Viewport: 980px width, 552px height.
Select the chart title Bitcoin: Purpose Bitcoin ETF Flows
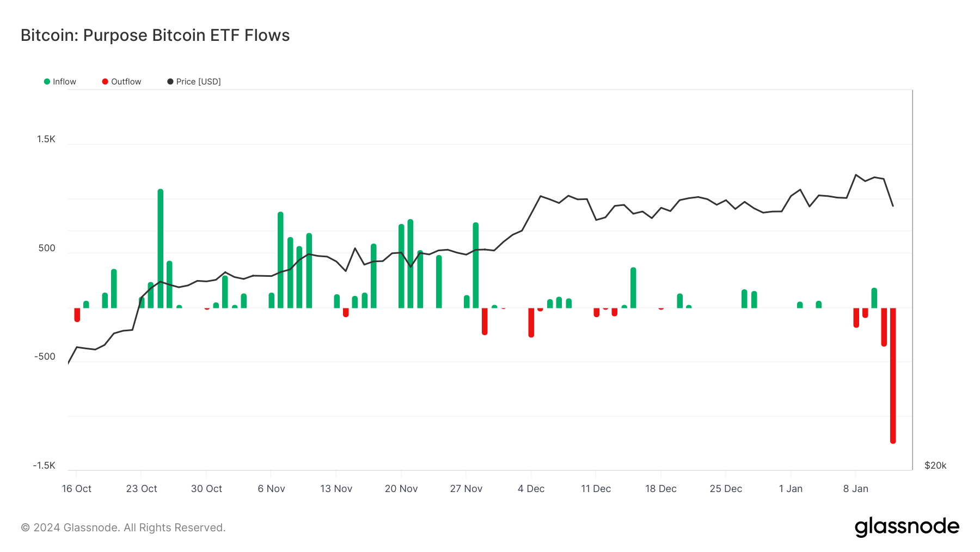point(154,35)
